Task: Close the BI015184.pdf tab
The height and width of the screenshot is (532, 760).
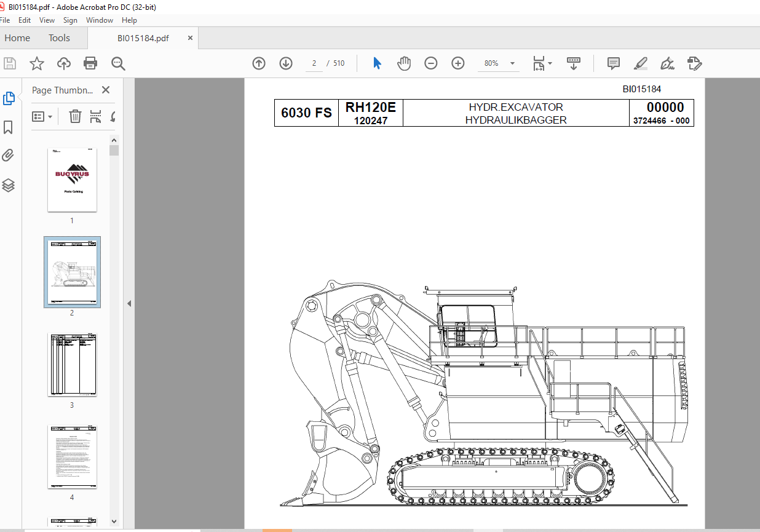Action: click(190, 38)
